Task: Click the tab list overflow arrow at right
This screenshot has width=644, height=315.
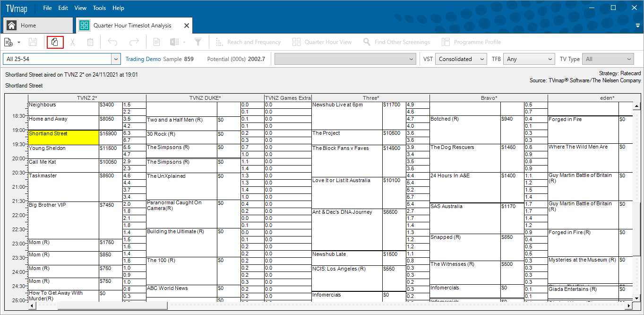Action: 637,26
